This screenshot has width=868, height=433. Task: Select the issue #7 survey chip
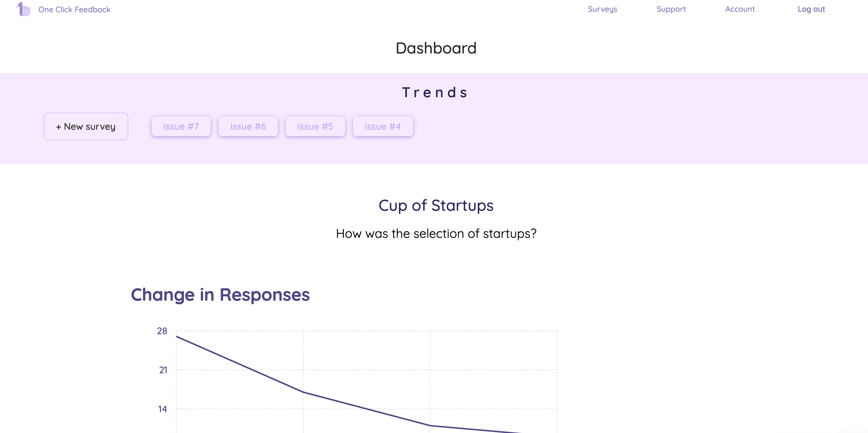click(181, 127)
